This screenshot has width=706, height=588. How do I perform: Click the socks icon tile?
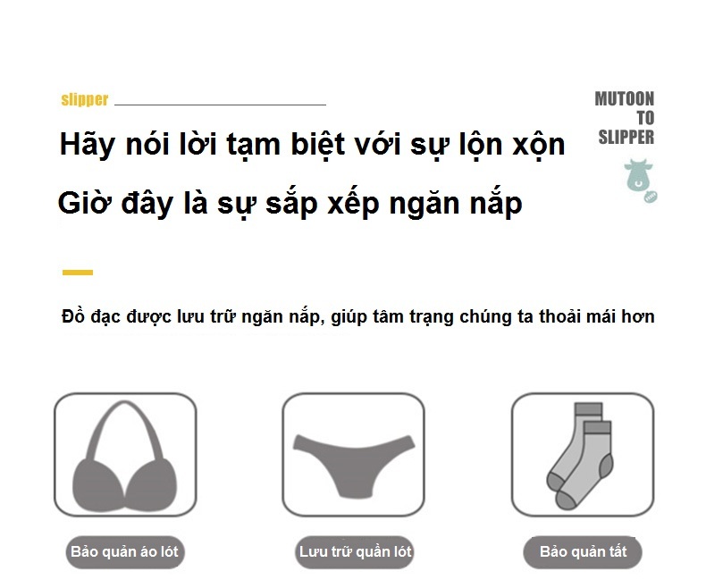tap(582, 455)
